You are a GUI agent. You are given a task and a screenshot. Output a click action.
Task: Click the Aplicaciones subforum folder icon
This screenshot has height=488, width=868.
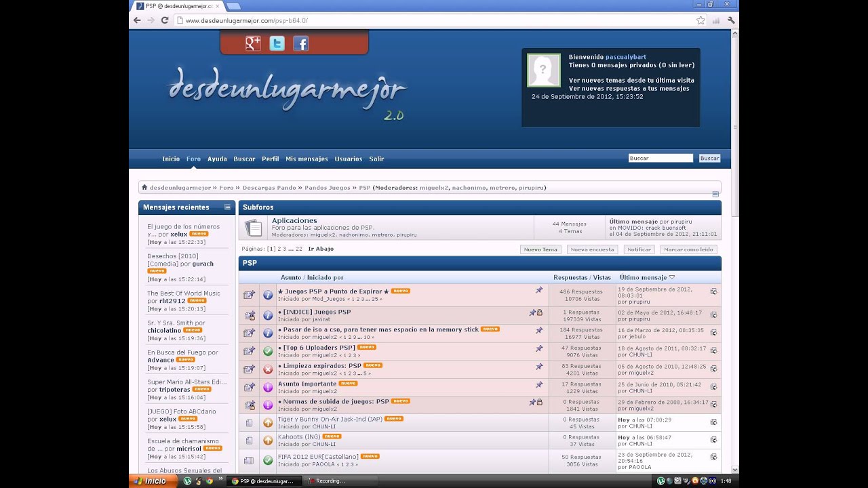254,228
